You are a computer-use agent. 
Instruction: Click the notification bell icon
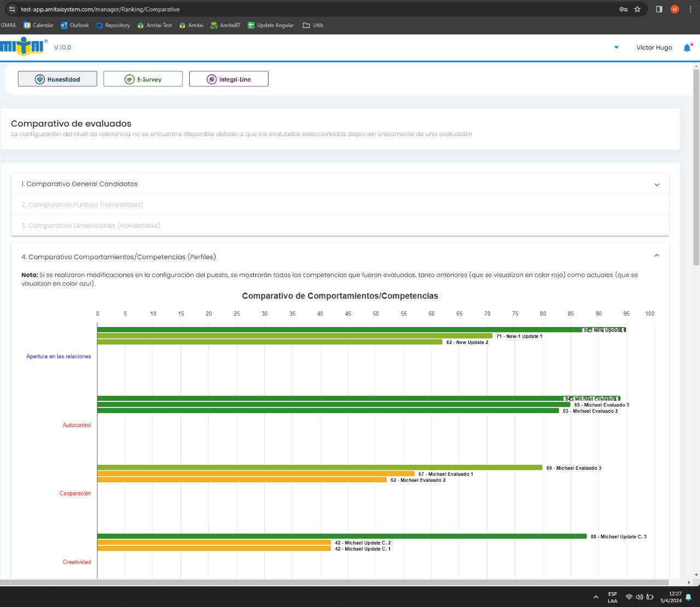coord(687,48)
